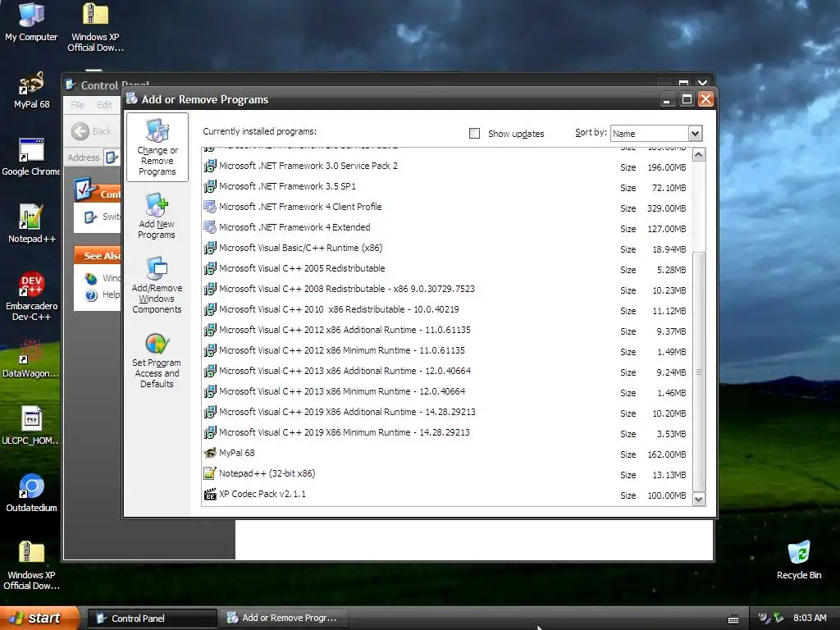Select Visual C++ 2019 X86 Additional Runtime entry
This screenshot has width=840, height=630.
point(445,412)
